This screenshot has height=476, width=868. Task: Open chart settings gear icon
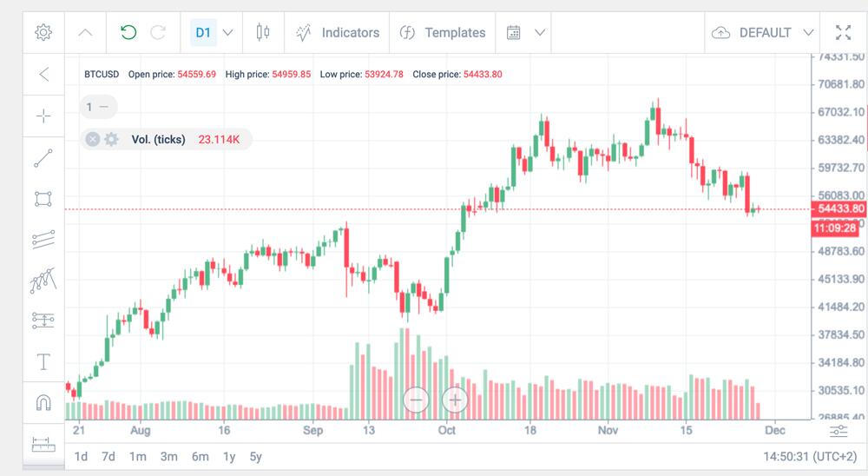coord(43,32)
